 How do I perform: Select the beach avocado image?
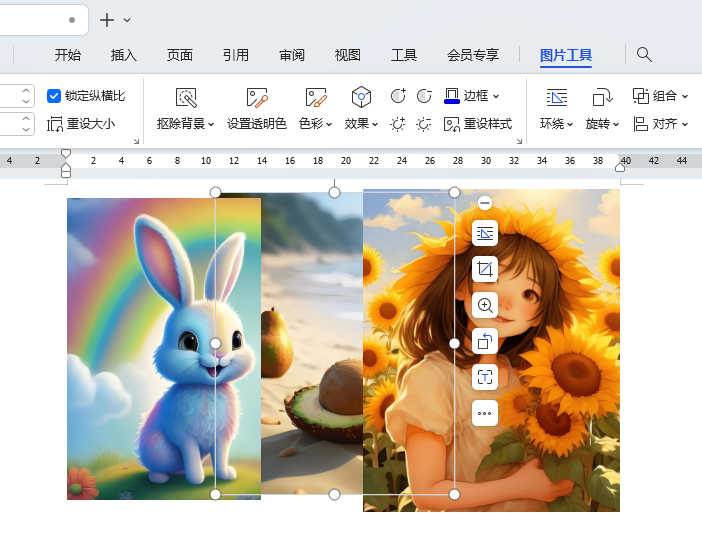click(312, 343)
